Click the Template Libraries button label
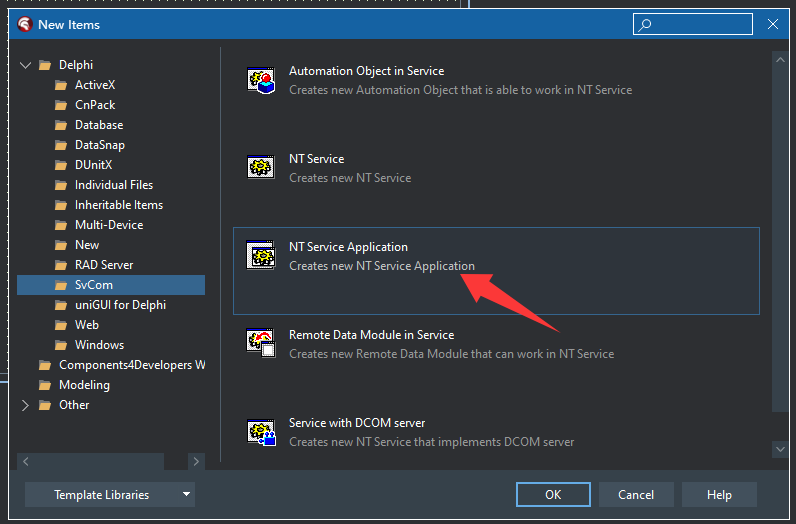 102,495
